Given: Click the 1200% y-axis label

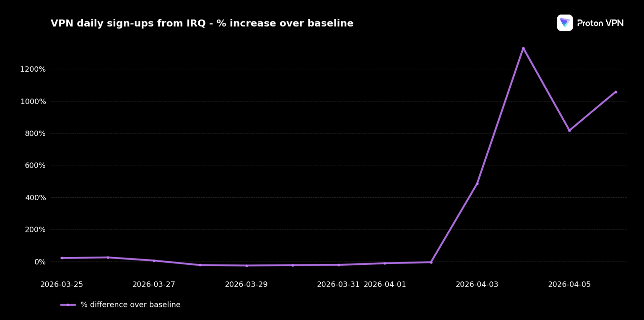Looking at the screenshot, I should tap(33, 69).
